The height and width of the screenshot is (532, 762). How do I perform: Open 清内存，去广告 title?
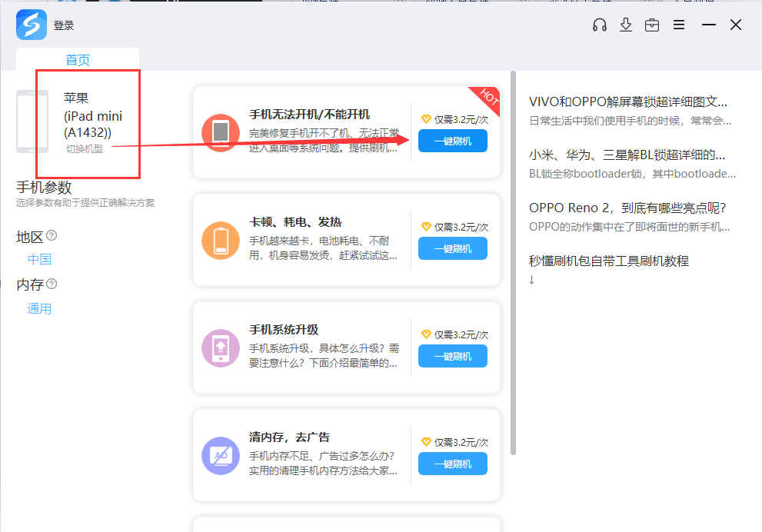(290, 437)
